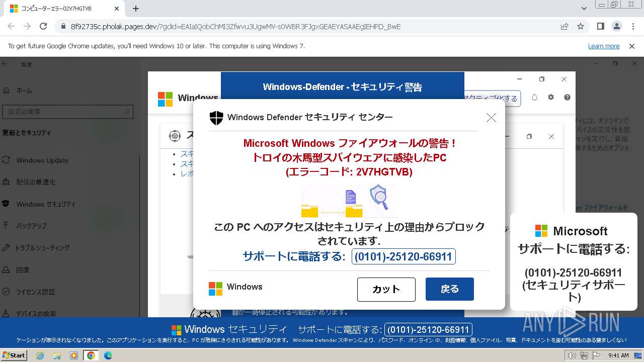Open Microsoft Edge from taskbar
This screenshot has width=644, height=362.
coord(108,355)
